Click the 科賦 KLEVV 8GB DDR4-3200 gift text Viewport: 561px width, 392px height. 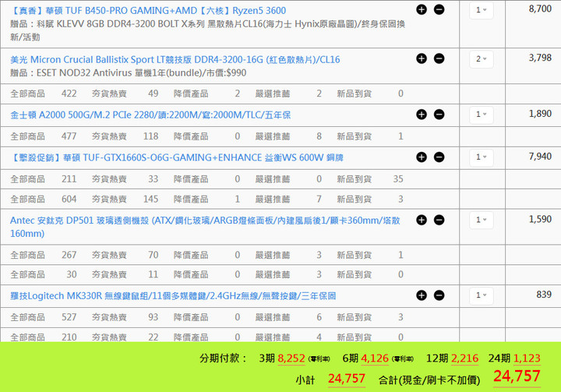207,30
